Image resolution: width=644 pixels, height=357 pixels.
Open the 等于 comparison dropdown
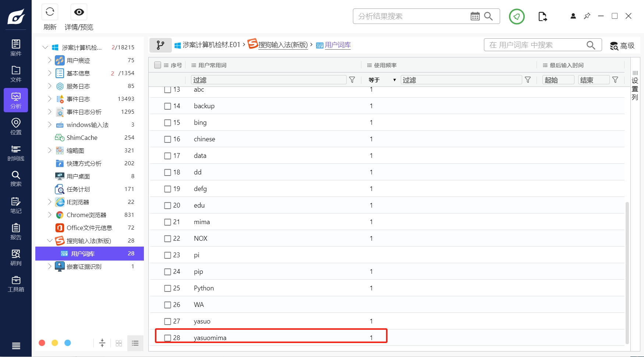(x=382, y=80)
